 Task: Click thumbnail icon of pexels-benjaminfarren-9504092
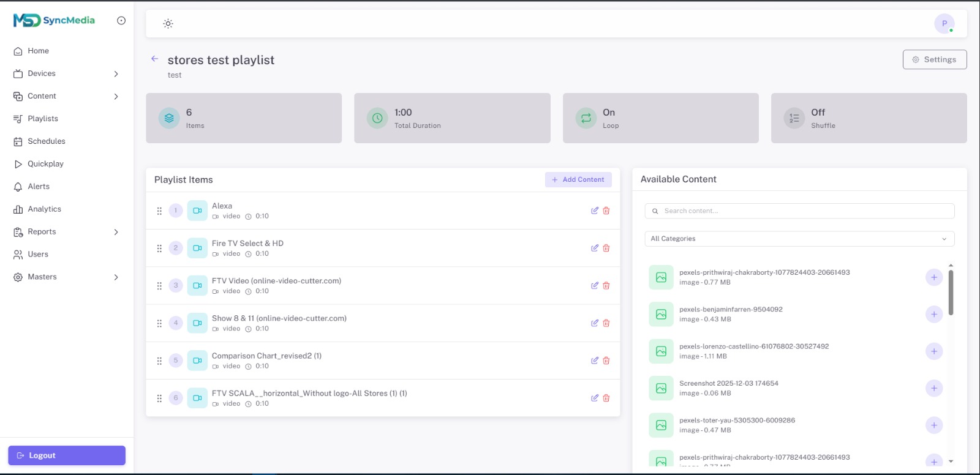pos(661,314)
